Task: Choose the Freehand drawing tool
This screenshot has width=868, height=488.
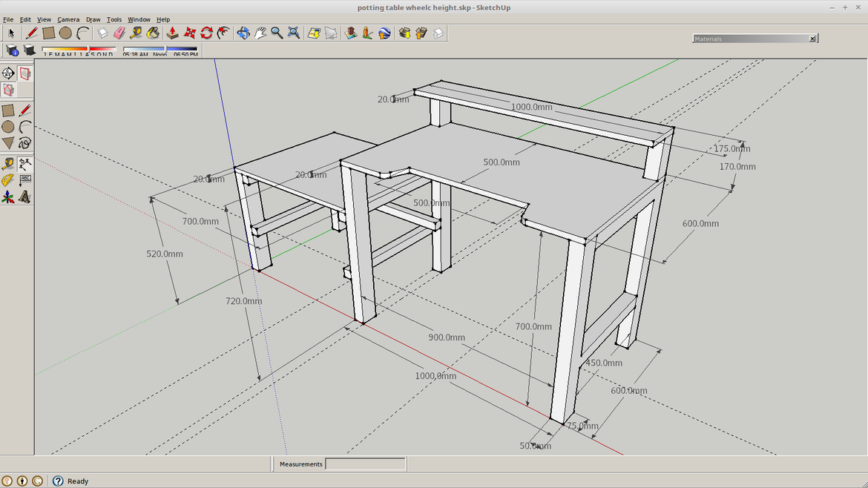Action: 24,142
